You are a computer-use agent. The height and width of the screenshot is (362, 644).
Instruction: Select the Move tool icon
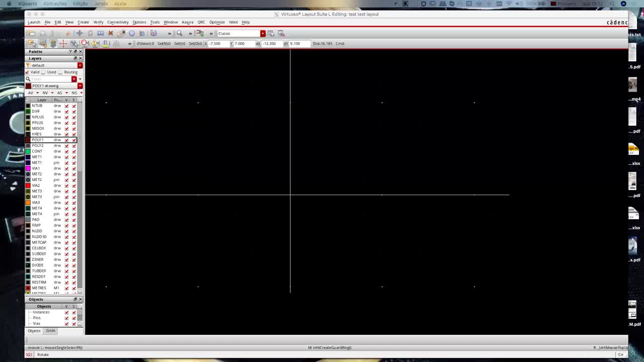coord(79,33)
